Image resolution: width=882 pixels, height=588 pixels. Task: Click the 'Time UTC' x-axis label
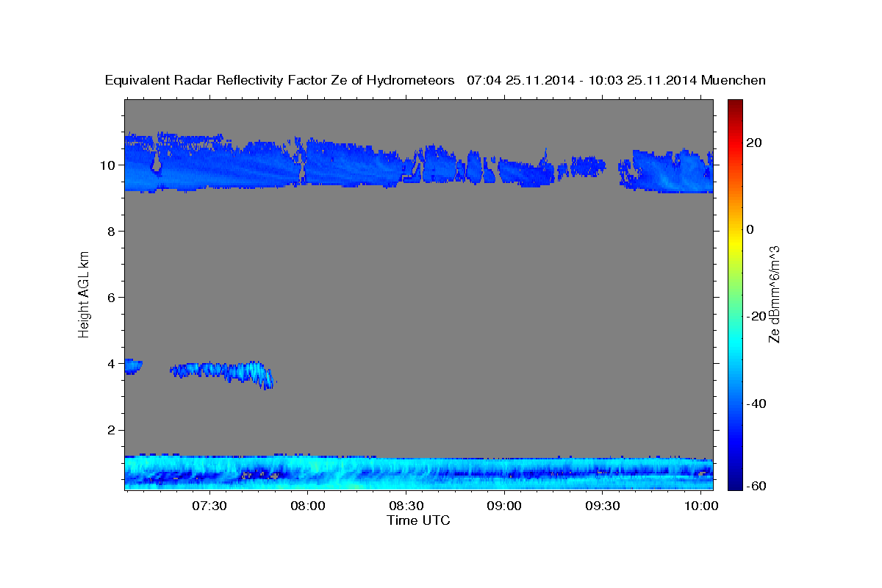point(418,520)
